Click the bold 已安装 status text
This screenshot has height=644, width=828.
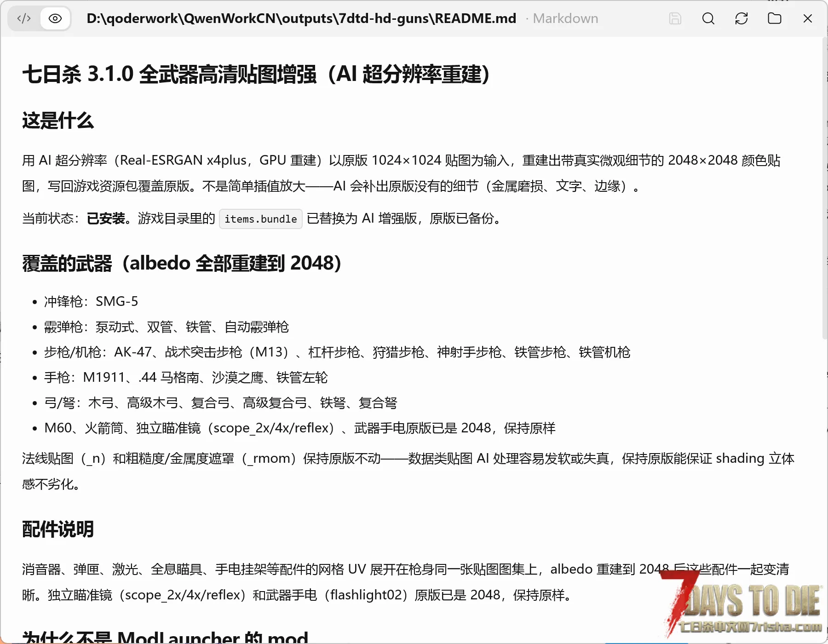click(106, 218)
